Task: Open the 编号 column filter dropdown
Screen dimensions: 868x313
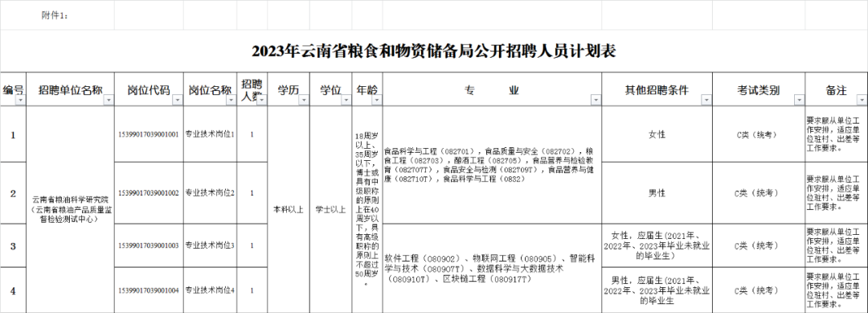Action: click(x=20, y=101)
